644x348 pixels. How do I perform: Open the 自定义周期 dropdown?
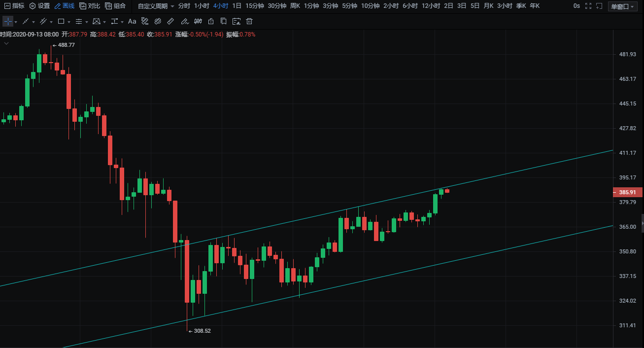click(156, 6)
